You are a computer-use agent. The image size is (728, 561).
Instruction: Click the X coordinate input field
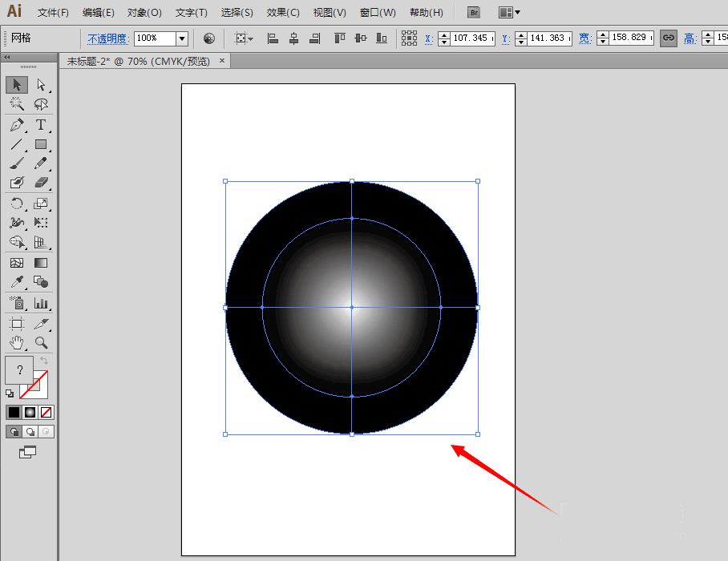471,38
